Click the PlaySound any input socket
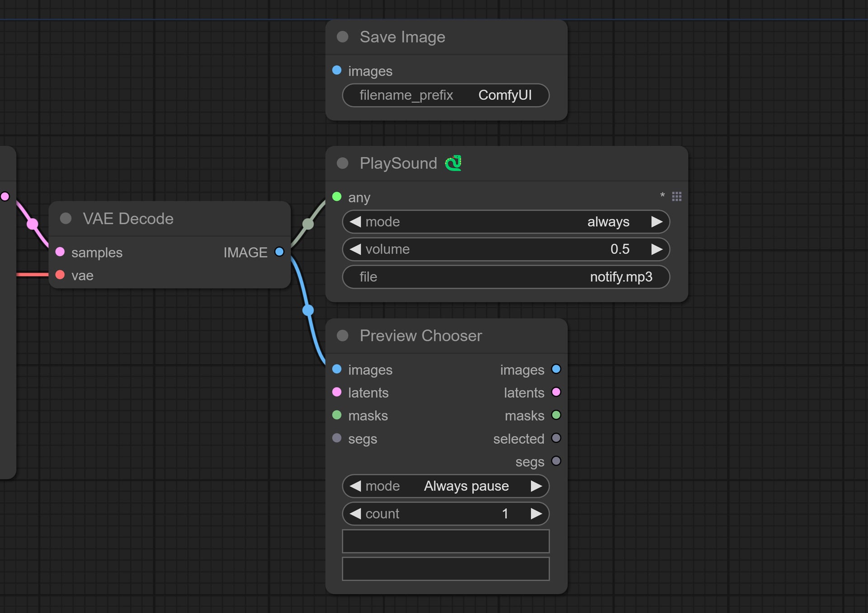 (x=337, y=196)
